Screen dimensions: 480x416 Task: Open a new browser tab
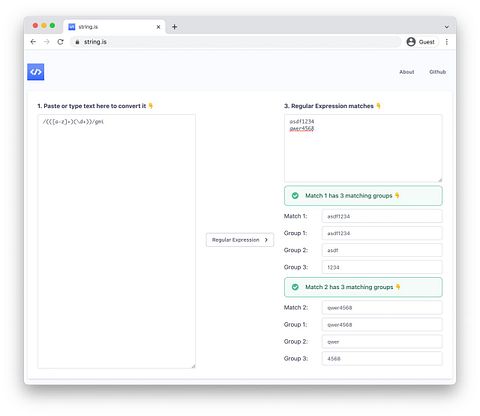click(174, 27)
